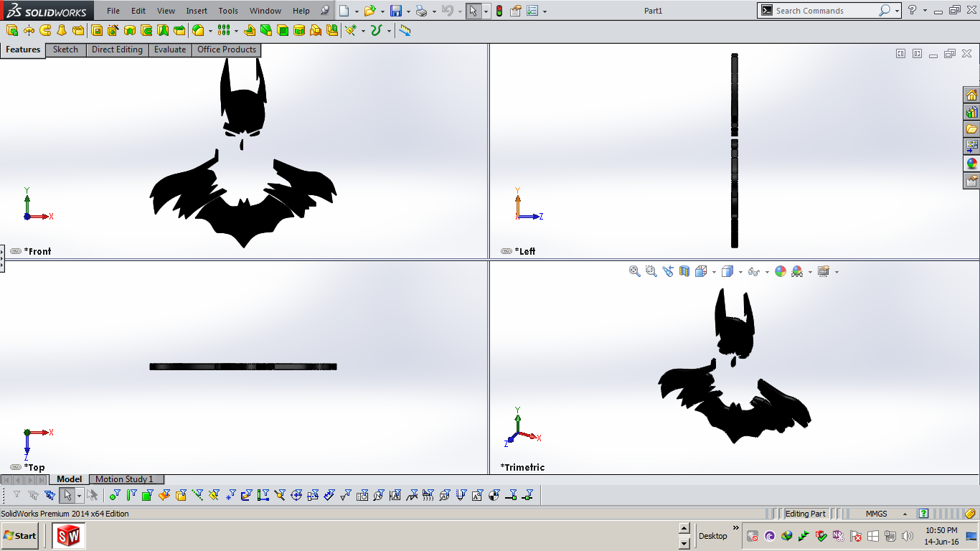Create a new document via New icon
The image size is (980, 551).
(x=345, y=11)
